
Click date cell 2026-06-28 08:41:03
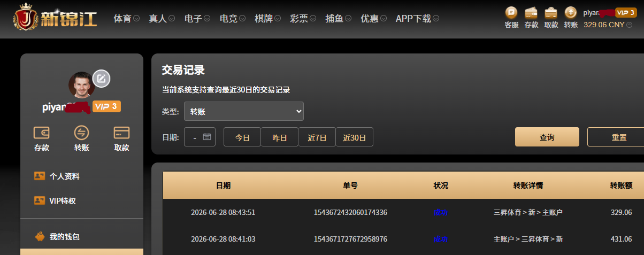[223, 239]
